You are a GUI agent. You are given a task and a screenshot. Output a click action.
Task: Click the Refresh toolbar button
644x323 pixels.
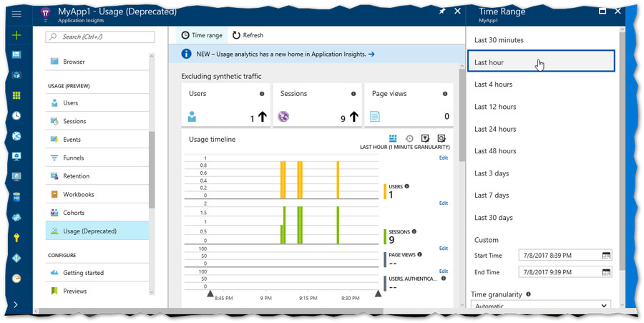pos(248,35)
